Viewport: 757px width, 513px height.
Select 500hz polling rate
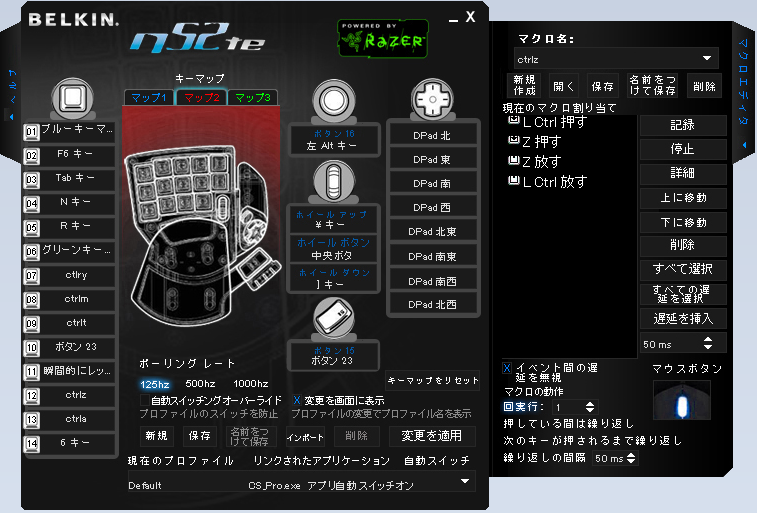click(200, 384)
